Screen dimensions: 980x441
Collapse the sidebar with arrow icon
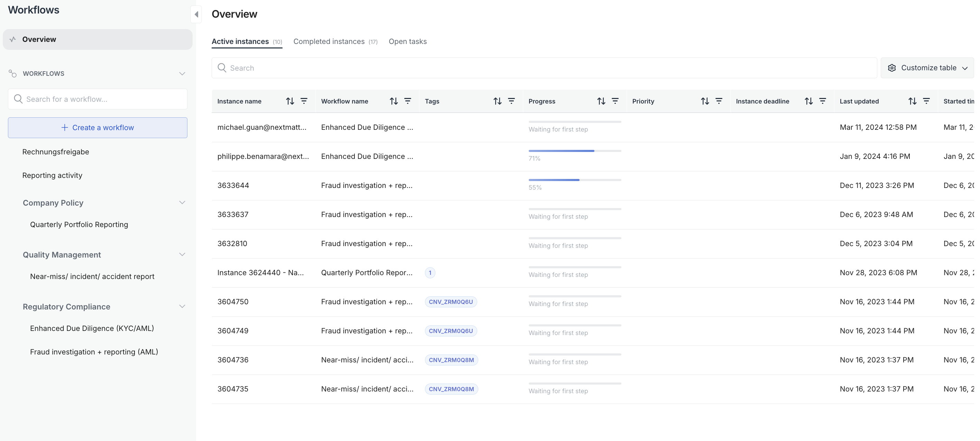pos(196,15)
